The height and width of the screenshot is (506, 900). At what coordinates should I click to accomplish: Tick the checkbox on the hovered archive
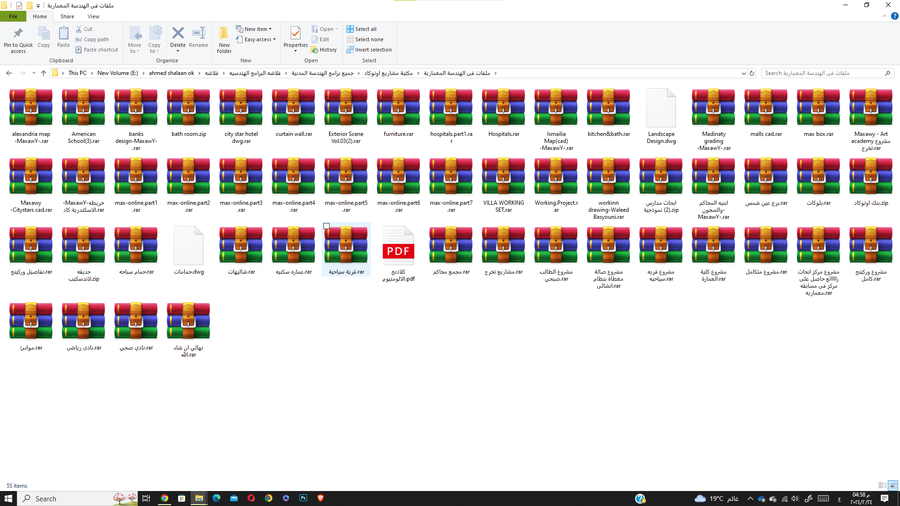326,228
